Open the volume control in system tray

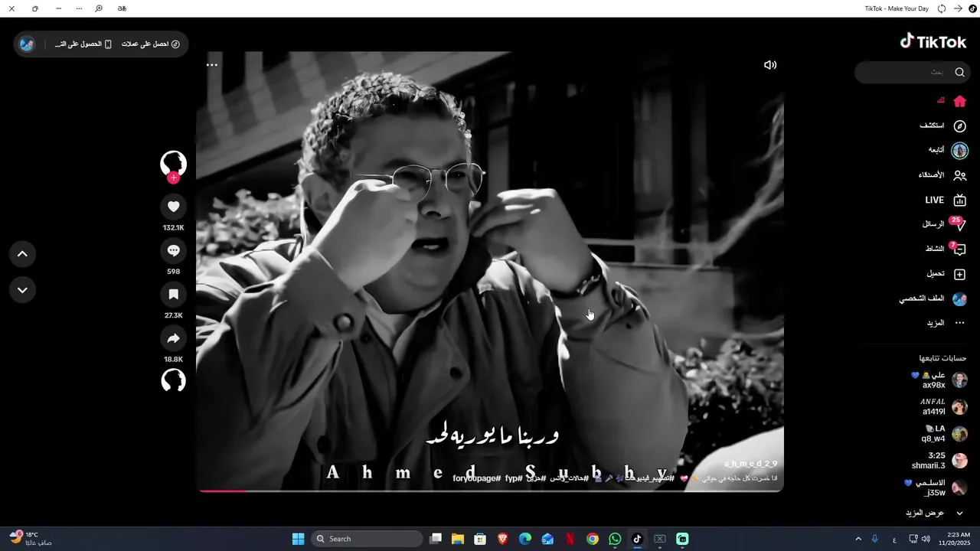pyautogui.click(x=926, y=539)
